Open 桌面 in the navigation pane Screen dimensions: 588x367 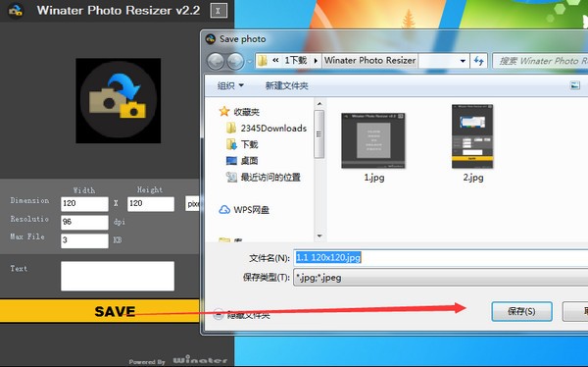click(249, 161)
